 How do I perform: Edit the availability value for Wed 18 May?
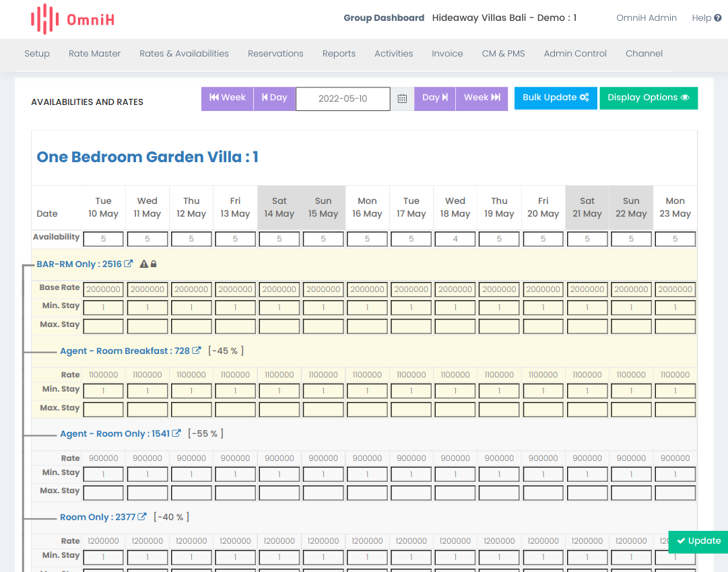coord(455,238)
